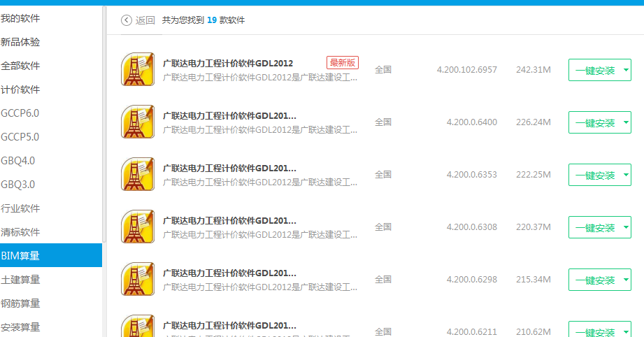Open GDL app icon for version 4.200.0.6211
Image resolution: width=644 pixels, height=337 pixels.
138,326
